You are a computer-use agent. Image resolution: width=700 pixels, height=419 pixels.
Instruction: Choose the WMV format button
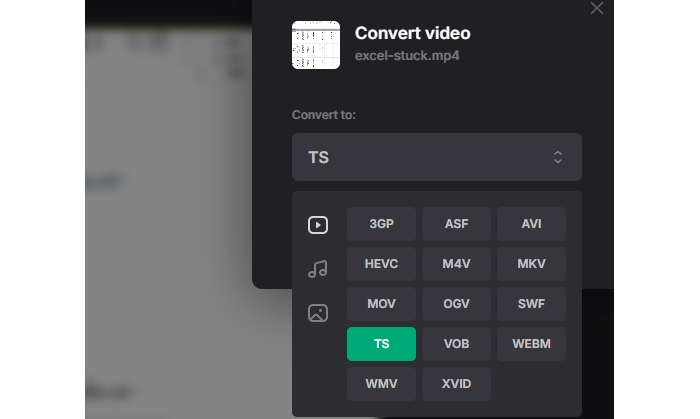[x=381, y=384]
